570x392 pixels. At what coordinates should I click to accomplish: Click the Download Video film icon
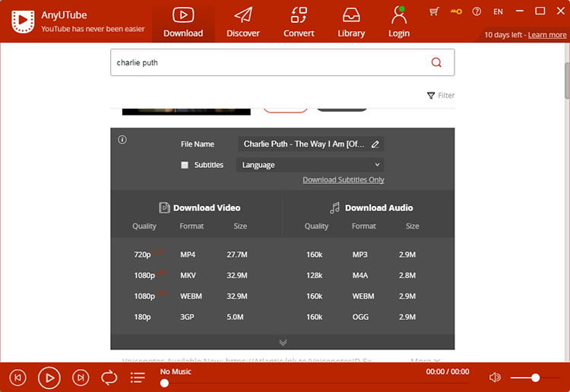coord(164,208)
